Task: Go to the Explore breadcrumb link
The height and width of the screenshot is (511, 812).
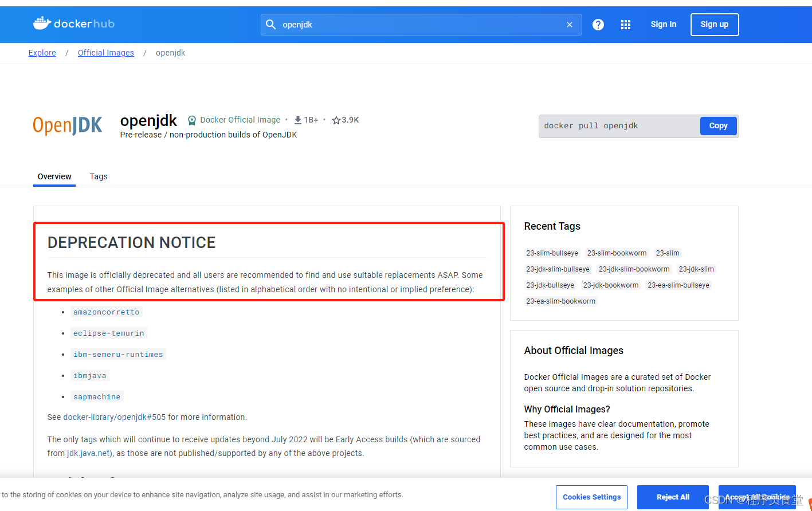Action: coord(42,53)
